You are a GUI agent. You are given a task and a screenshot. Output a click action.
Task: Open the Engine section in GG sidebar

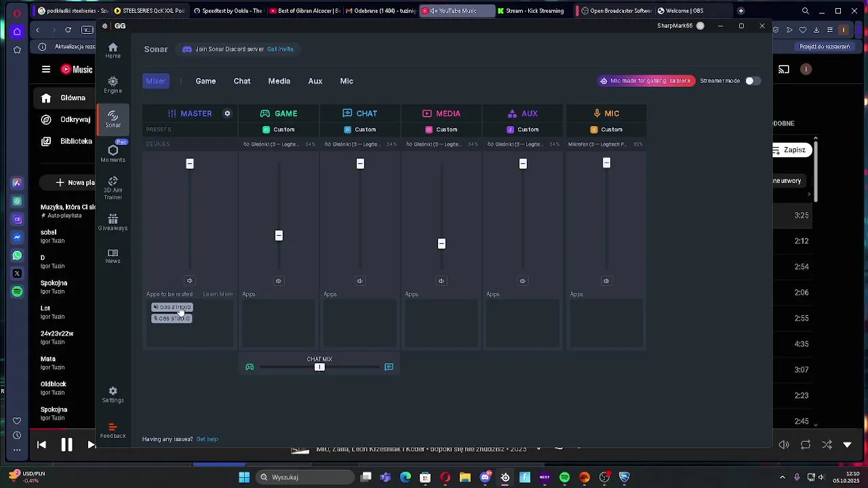click(113, 85)
